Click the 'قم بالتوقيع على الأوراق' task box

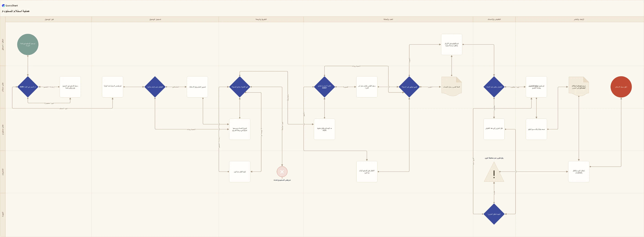coord(451,44)
